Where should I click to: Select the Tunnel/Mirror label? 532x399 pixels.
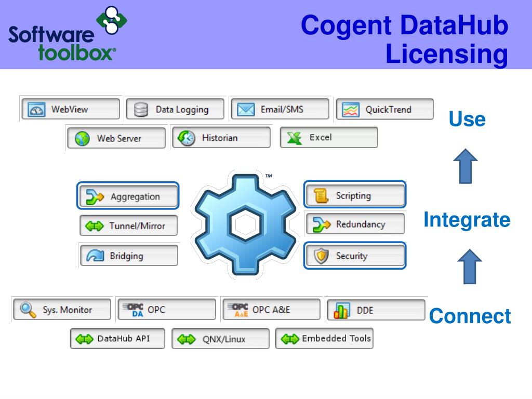[x=137, y=226]
